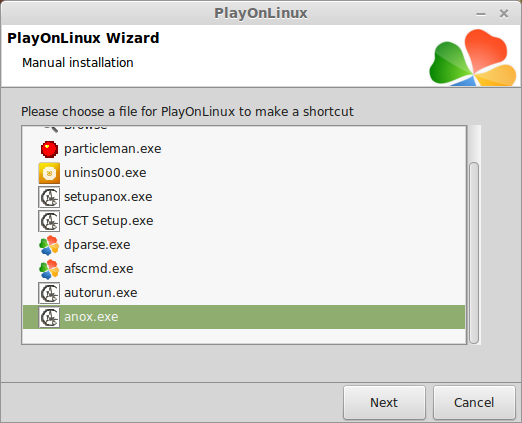Click the clover icon beside dparse.exe
522x423 pixels.
point(49,245)
